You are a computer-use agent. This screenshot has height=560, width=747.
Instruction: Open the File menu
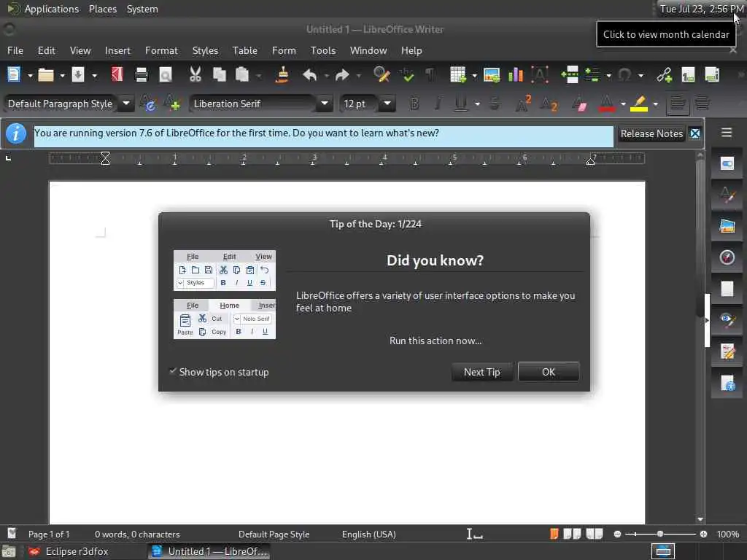[x=15, y=50]
